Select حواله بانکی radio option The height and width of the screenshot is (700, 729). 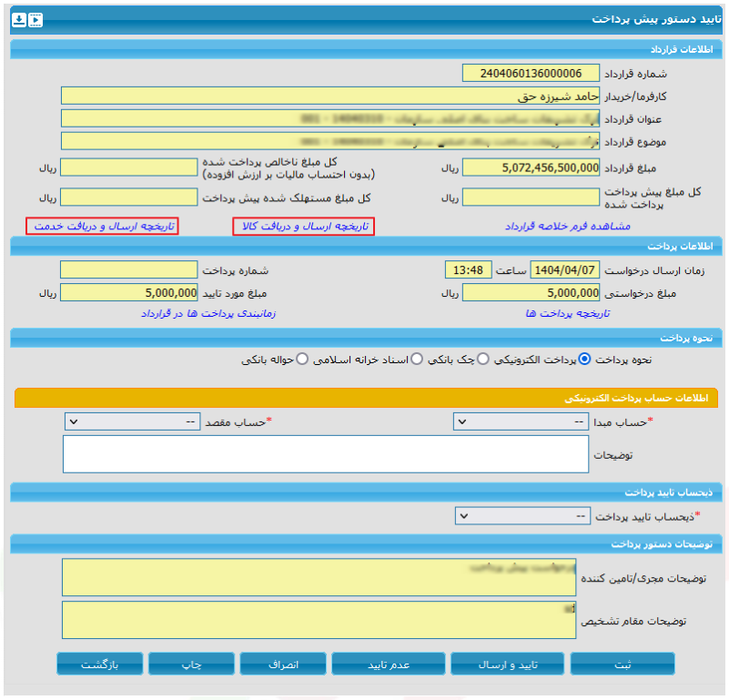click(x=302, y=359)
